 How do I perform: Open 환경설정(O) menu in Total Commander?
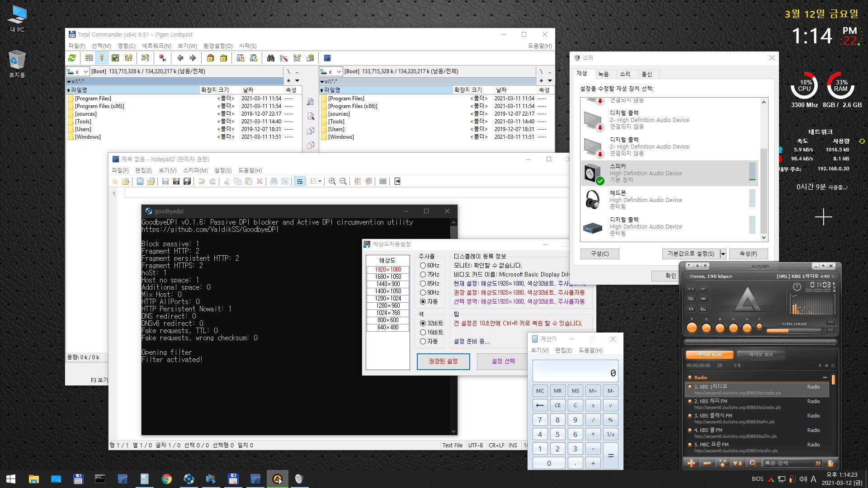point(218,46)
